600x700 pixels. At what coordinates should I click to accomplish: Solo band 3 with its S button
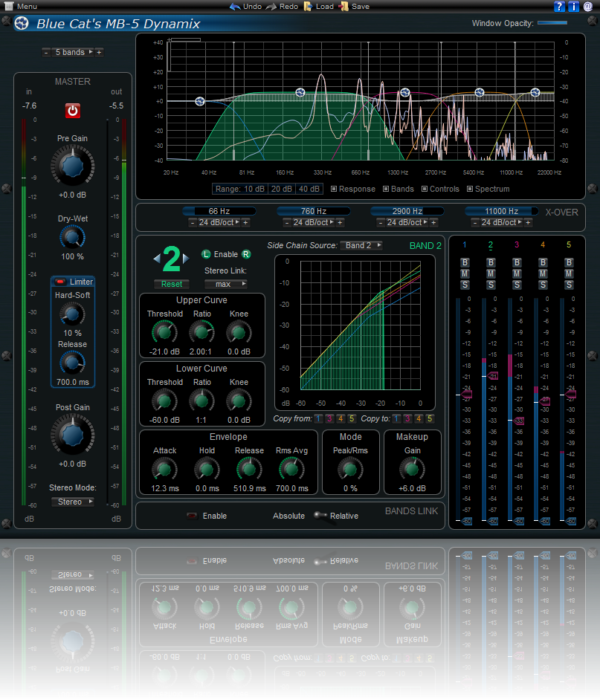[x=517, y=285]
